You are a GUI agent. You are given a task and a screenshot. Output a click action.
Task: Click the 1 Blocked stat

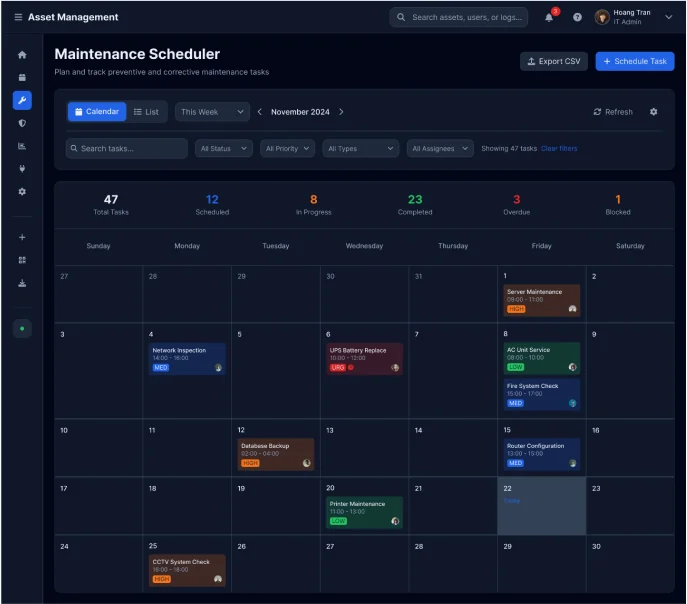point(618,205)
